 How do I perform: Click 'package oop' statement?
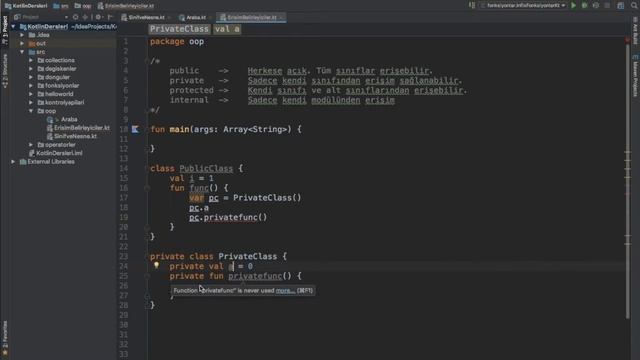[x=177, y=42]
